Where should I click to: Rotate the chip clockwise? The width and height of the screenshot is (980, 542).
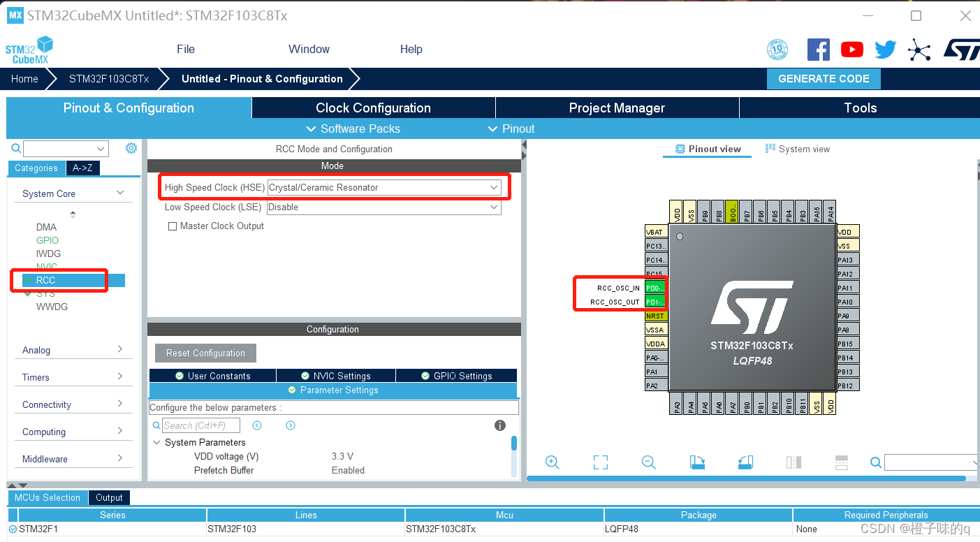[697, 462]
